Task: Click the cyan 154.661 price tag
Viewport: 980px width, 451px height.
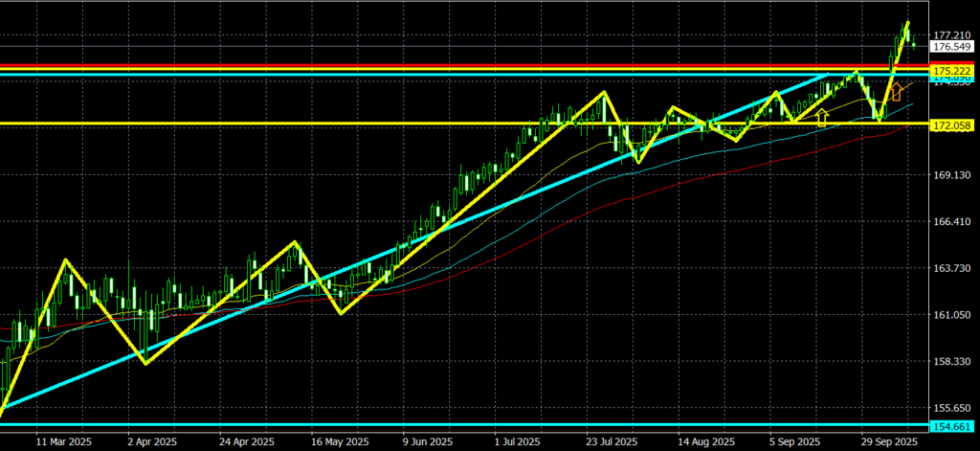Action: (952, 425)
